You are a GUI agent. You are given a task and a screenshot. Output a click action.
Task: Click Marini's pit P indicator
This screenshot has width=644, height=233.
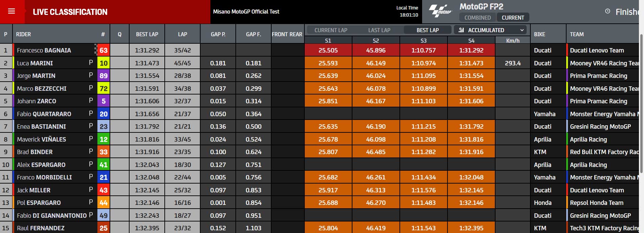pyautogui.click(x=91, y=63)
